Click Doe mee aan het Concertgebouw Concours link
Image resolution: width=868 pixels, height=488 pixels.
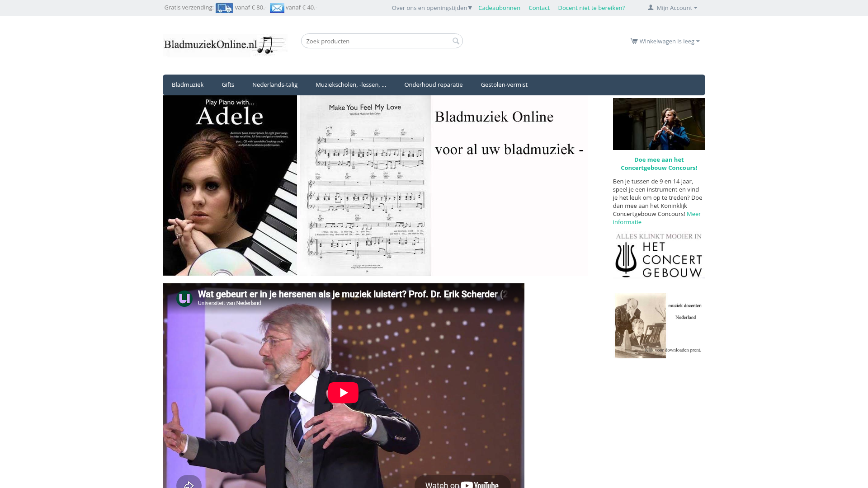point(659,164)
